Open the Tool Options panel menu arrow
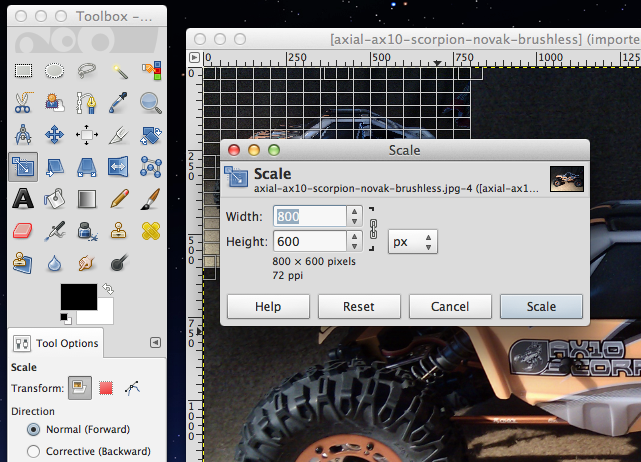 pyautogui.click(x=155, y=342)
